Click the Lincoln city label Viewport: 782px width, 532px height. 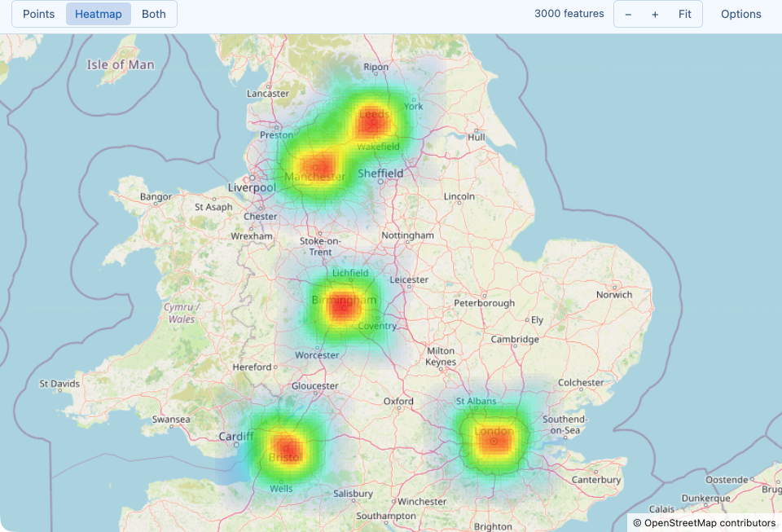[x=459, y=196]
